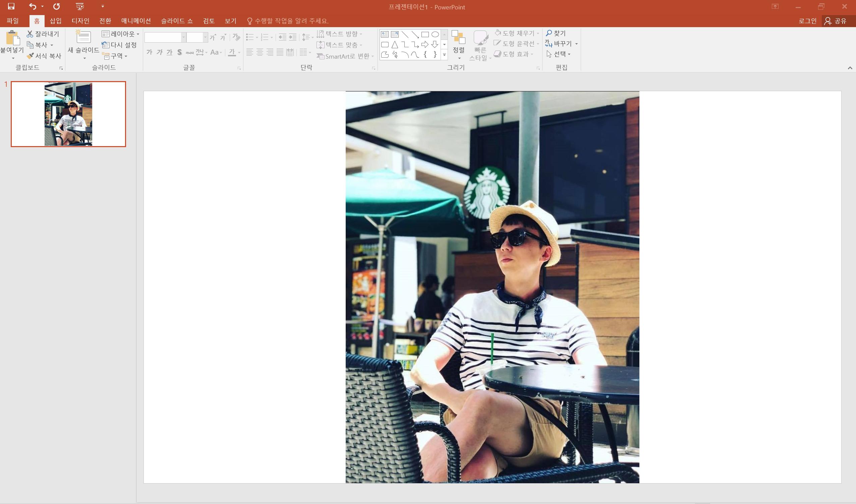Click the Paste (붙여넣기) clipboard icon
Screen dimensions: 856x504
[x=12, y=38]
